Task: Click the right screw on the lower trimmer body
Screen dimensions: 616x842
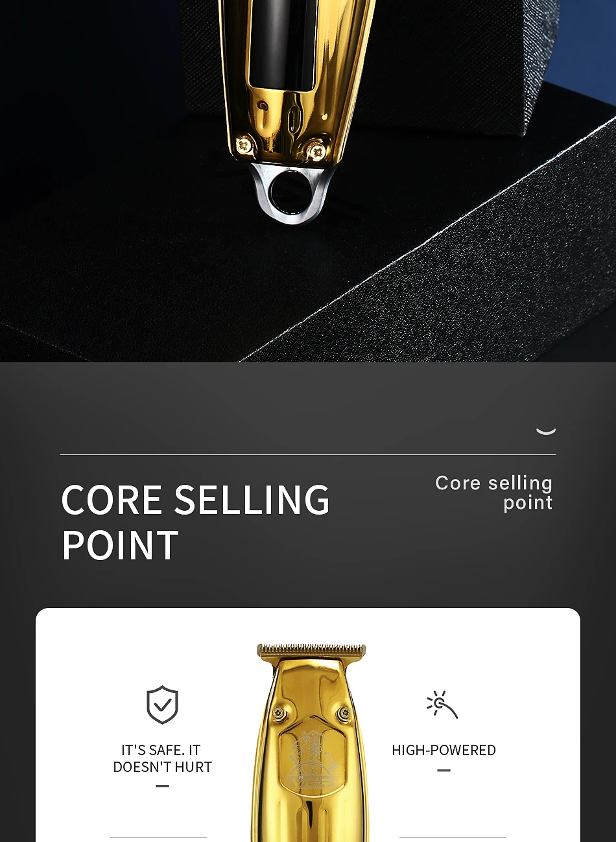Action: pos(344,714)
